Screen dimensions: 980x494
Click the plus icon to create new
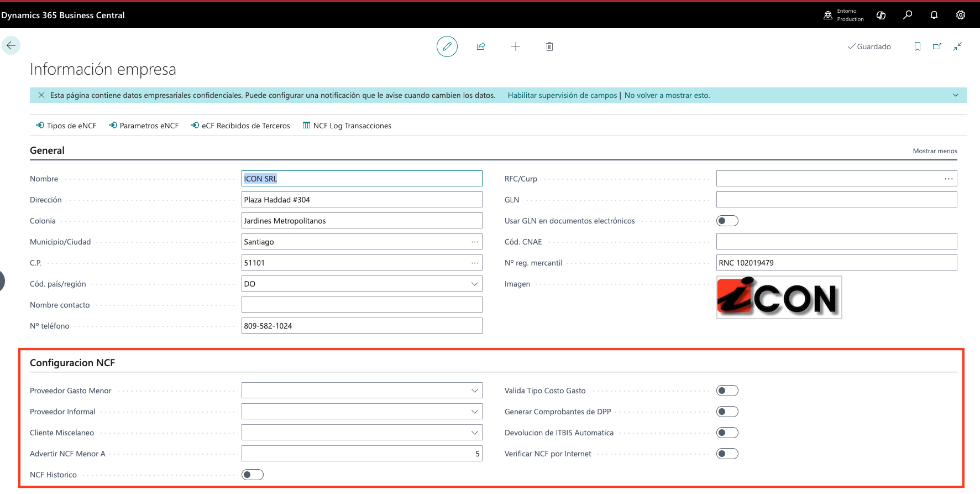click(515, 46)
